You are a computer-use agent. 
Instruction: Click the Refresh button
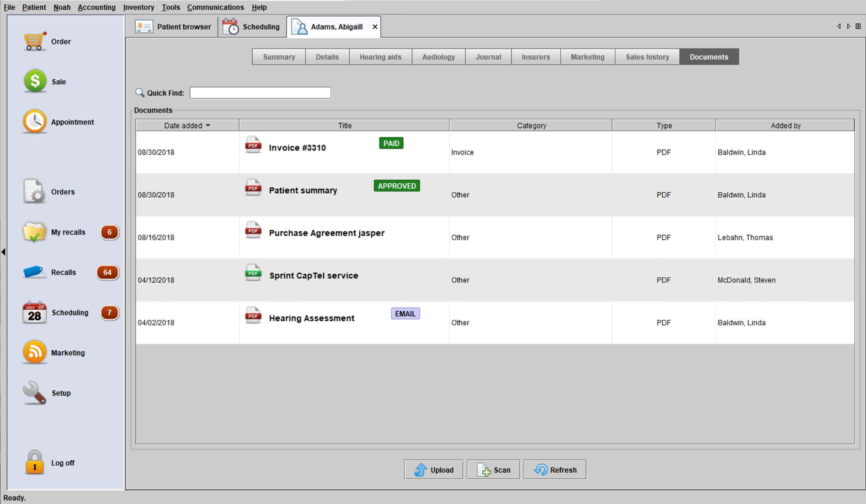coord(555,470)
